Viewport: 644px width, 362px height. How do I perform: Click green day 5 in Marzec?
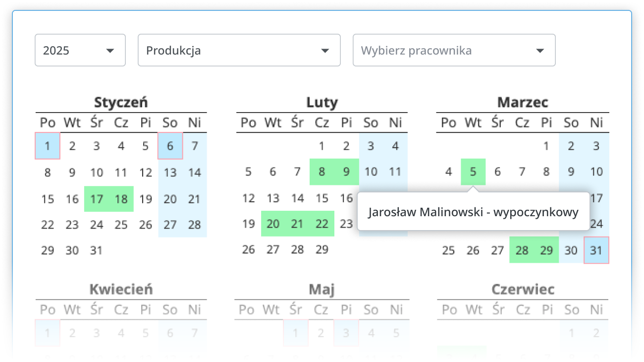click(x=473, y=172)
